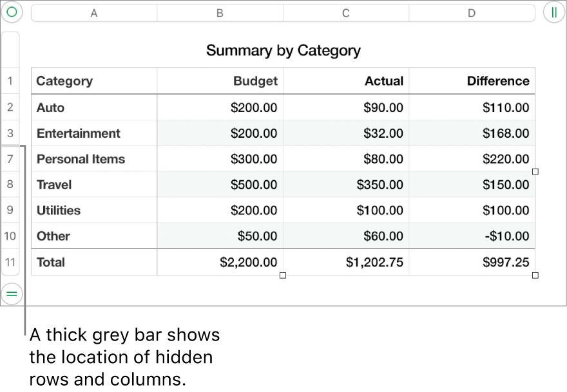Select Entertainment difference $168.00 cell
The height and width of the screenshot is (392, 567).
click(x=472, y=133)
